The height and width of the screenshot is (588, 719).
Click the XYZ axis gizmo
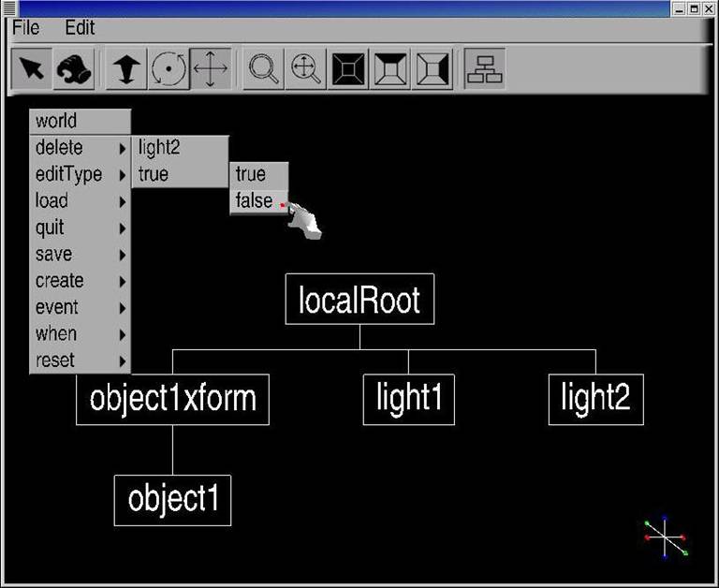(x=666, y=537)
